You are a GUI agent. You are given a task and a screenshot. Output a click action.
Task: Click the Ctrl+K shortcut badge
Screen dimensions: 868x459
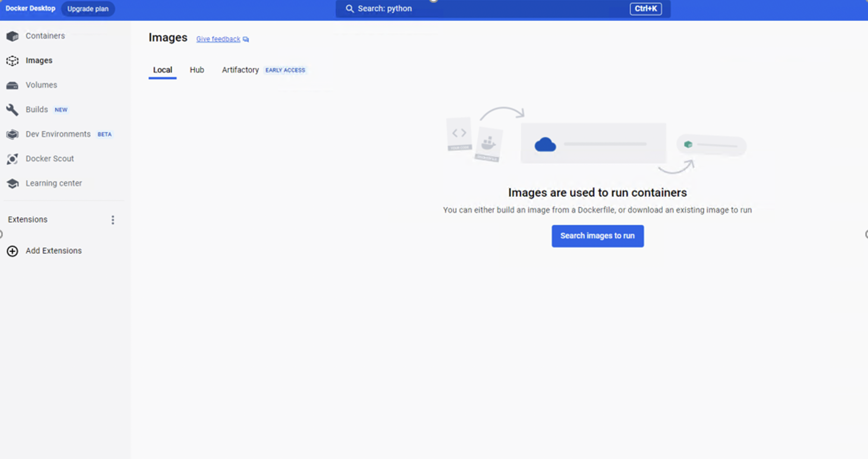coord(645,9)
